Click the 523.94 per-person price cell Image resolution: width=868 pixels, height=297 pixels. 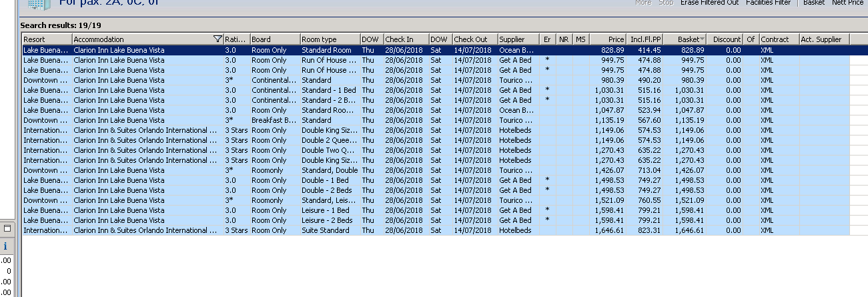[x=646, y=110]
